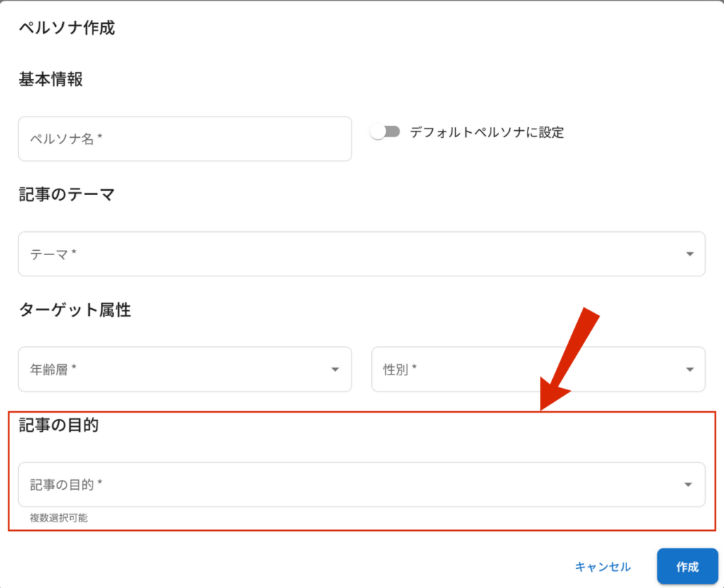
Task: Click the キャンセル link
Action: 602,567
